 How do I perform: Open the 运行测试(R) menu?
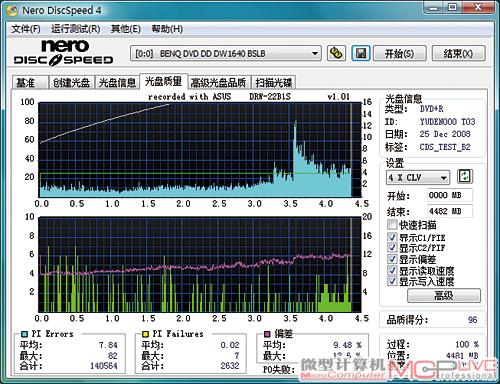[76, 29]
